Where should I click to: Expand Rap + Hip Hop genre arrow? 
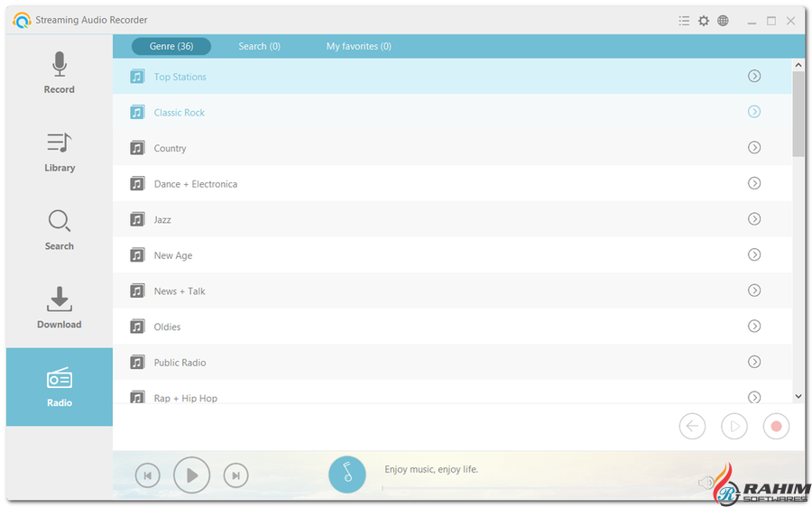(754, 397)
